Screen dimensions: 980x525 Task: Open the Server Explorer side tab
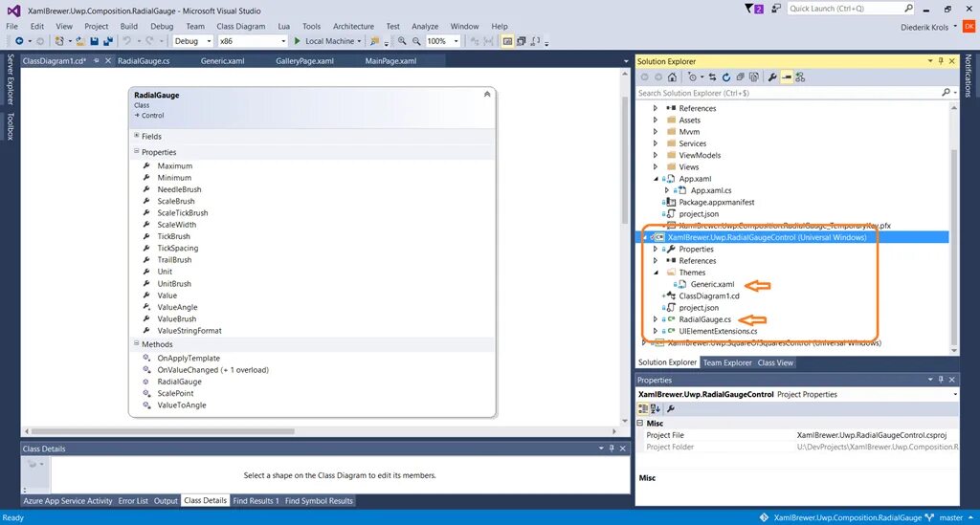tap(10, 79)
